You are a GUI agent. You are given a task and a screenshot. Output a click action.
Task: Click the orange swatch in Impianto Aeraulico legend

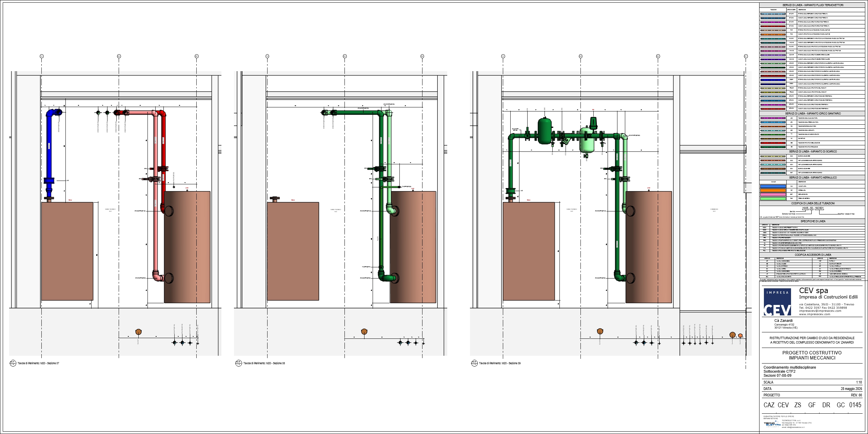(773, 190)
